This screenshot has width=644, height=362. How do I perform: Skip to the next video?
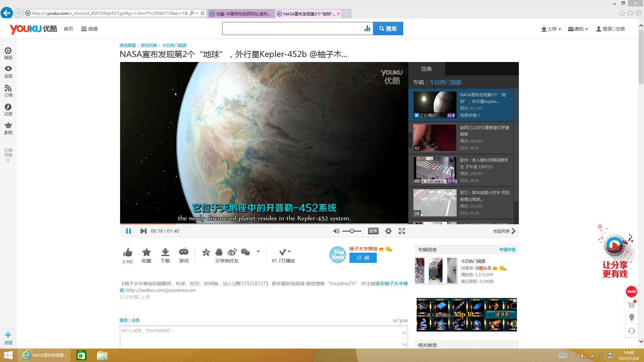(143, 231)
